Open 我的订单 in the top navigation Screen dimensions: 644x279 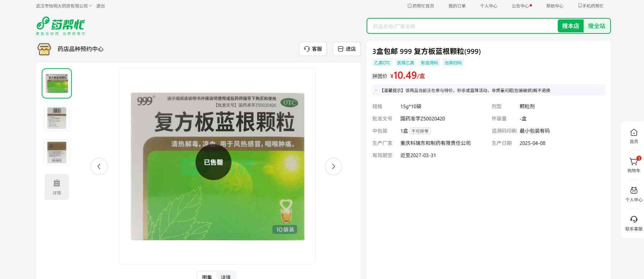coord(457,6)
